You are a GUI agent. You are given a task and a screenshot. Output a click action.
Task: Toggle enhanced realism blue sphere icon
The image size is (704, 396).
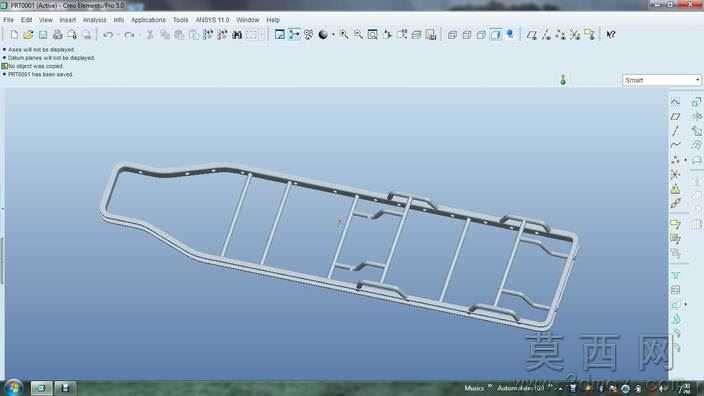point(510,34)
